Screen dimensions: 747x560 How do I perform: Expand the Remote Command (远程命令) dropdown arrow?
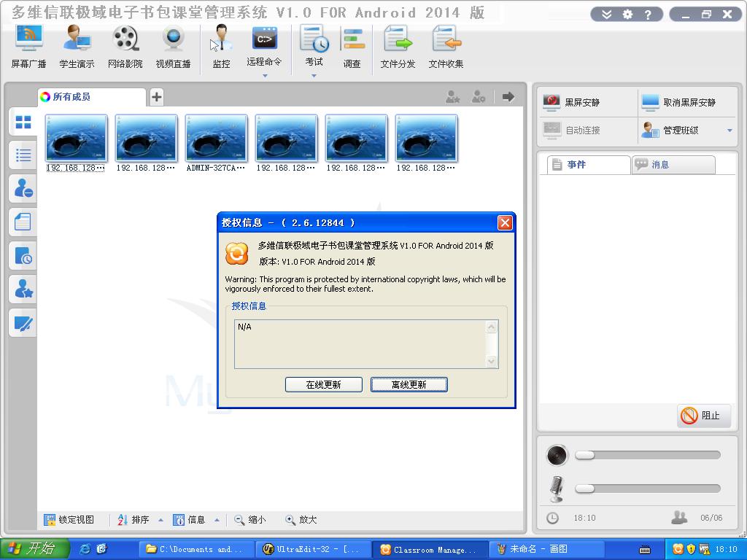(x=265, y=76)
